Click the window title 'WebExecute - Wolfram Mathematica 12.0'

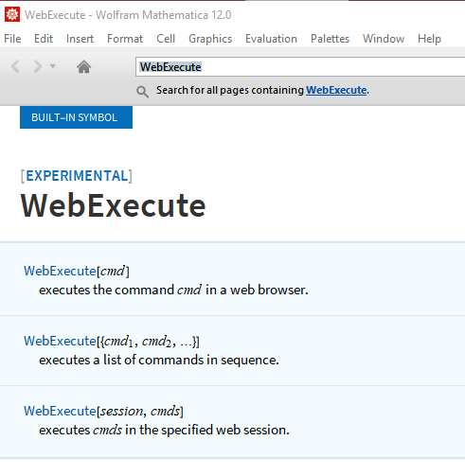(128, 15)
